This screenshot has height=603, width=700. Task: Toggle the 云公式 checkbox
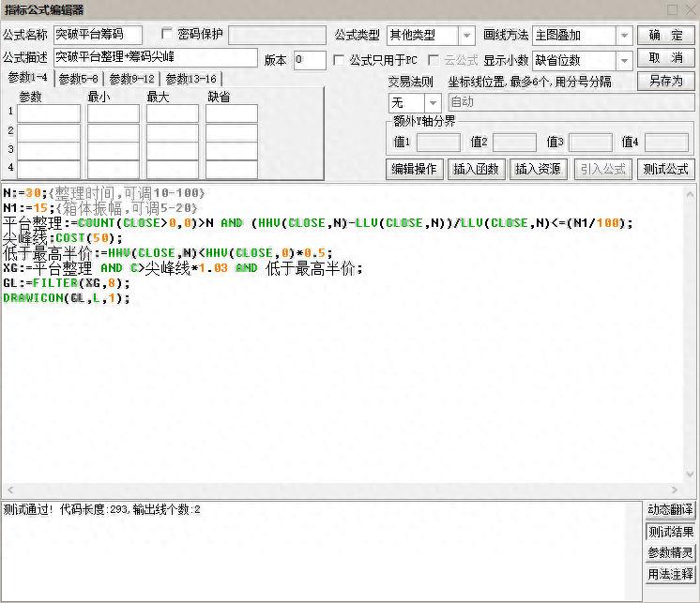[433, 60]
